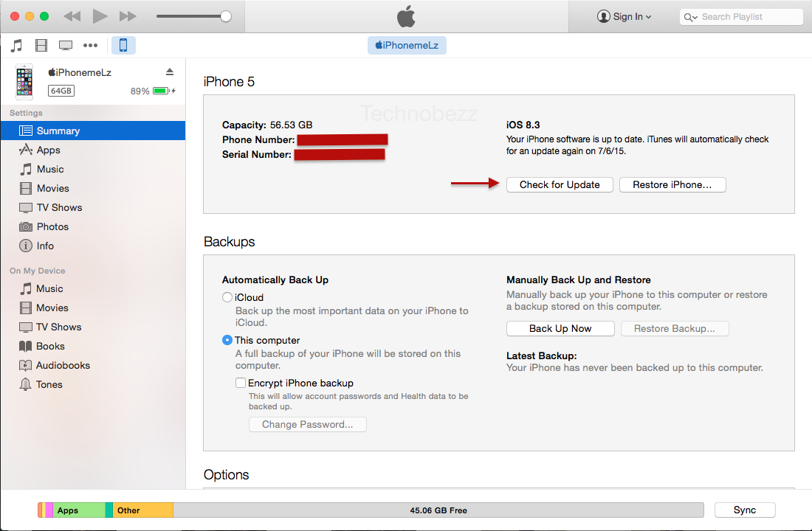Open Music under Settings sidebar

[x=93, y=169]
